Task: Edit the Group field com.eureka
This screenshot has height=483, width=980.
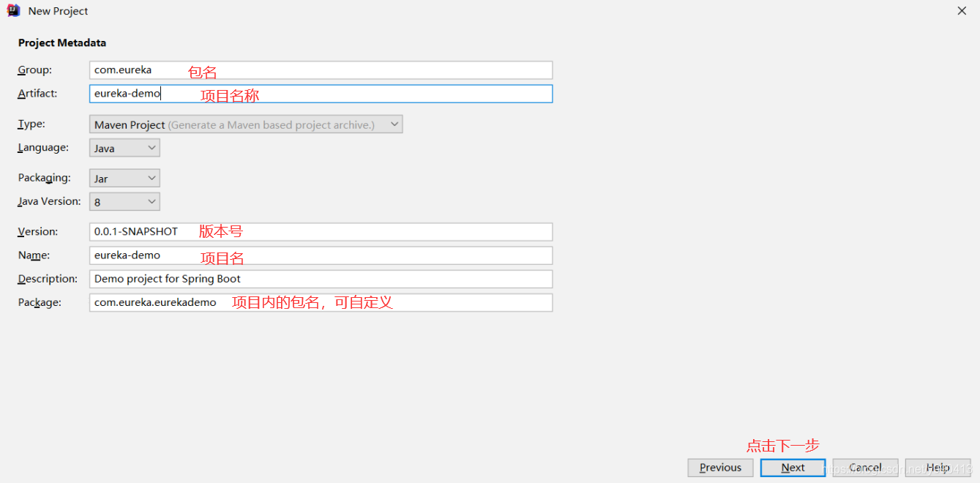Action: [x=321, y=70]
